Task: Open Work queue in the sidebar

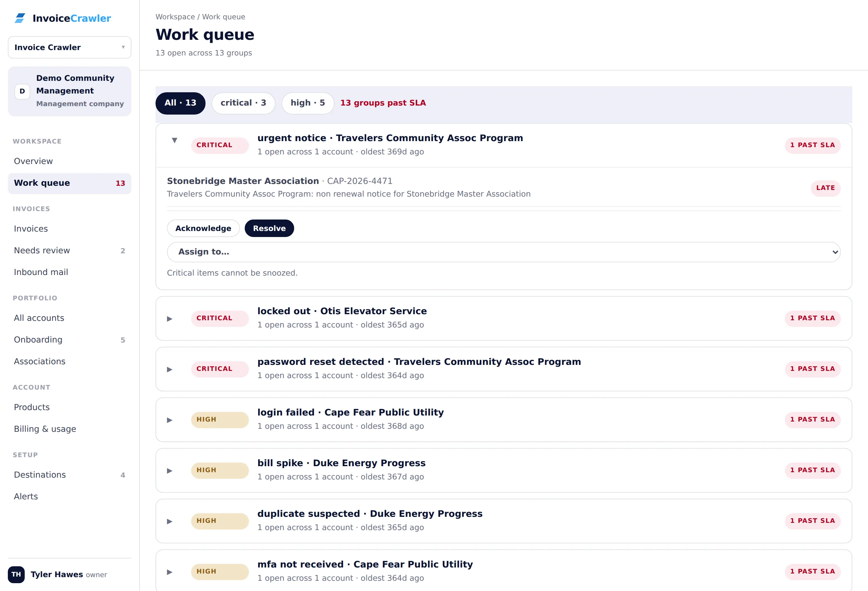Action: pos(69,183)
